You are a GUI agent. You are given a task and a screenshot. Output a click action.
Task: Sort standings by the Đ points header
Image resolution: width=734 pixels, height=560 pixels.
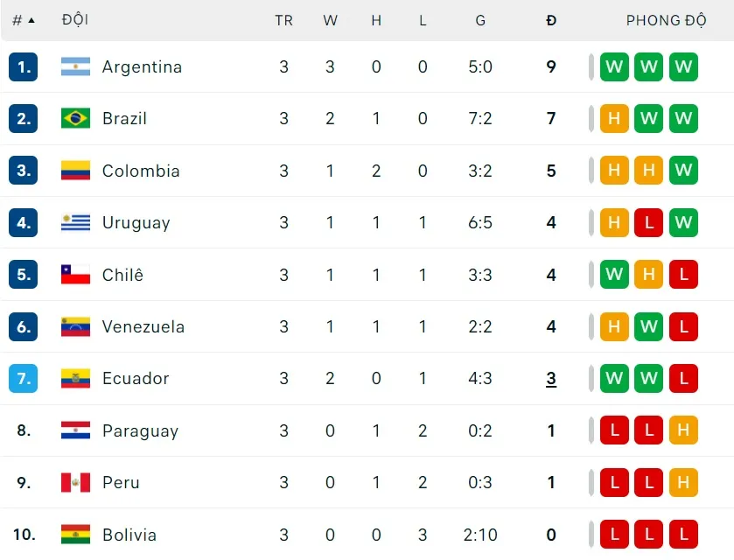pos(551,20)
